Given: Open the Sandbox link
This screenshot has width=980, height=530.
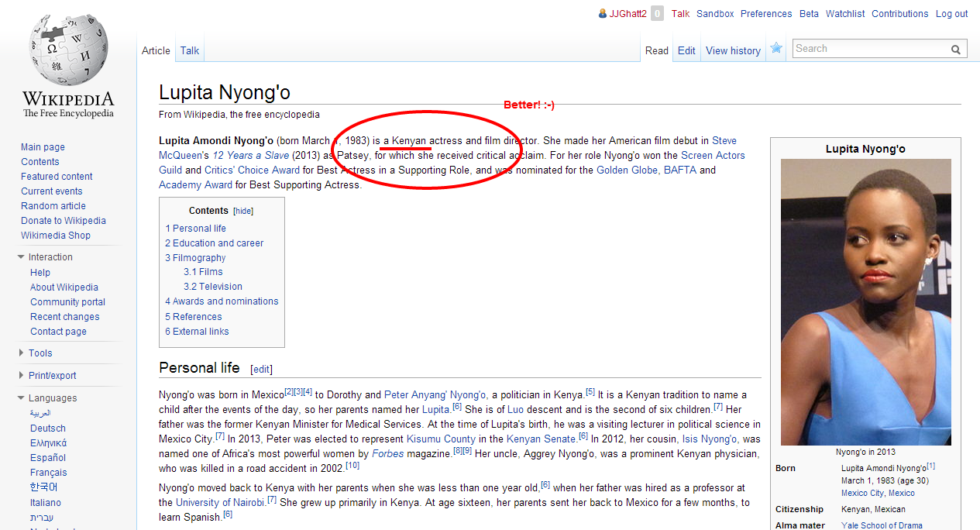Looking at the screenshot, I should click(715, 14).
